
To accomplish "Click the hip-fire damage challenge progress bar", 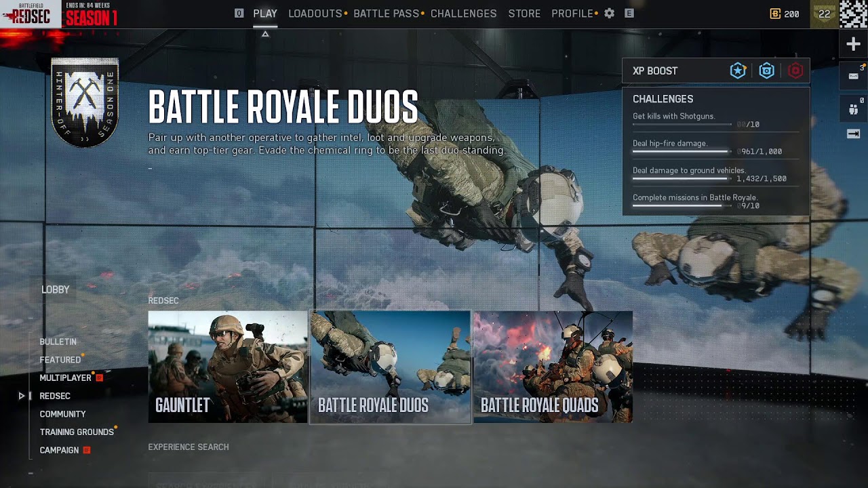I will (x=682, y=152).
